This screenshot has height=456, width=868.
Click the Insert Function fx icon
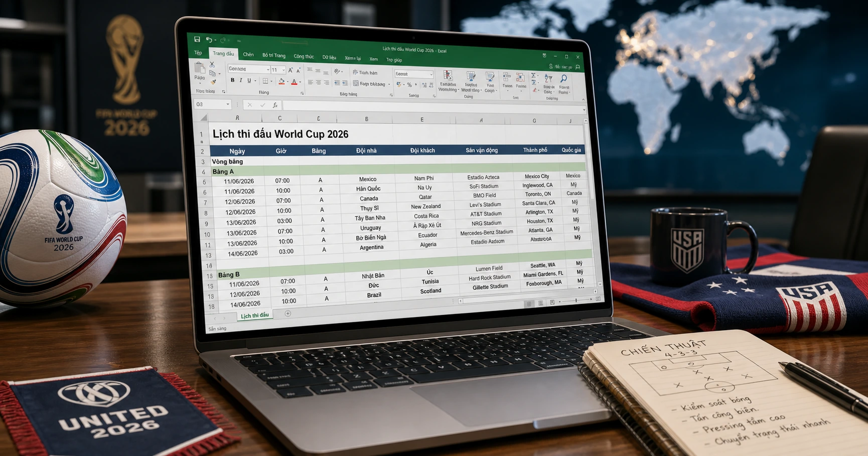click(x=275, y=105)
